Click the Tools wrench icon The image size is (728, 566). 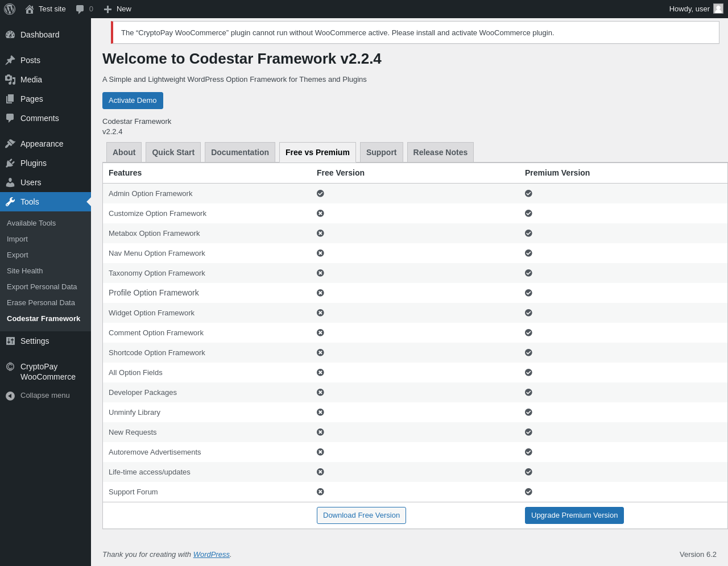click(10, 202)
